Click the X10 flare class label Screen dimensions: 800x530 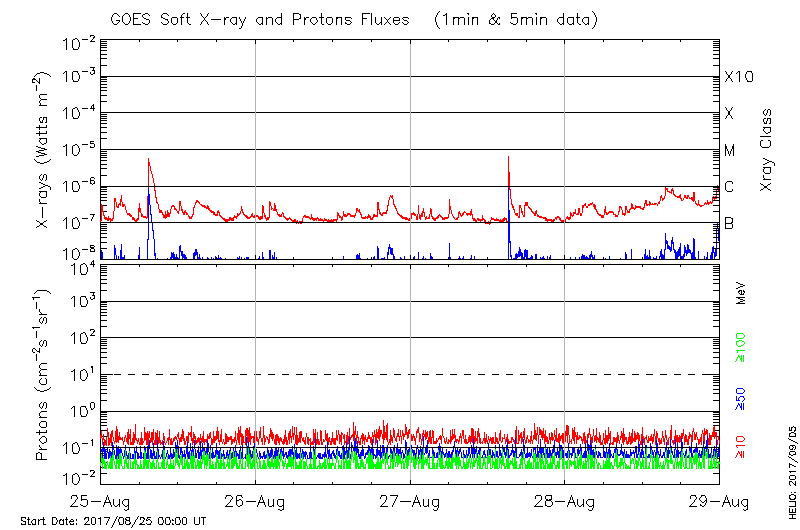[738, 77]
